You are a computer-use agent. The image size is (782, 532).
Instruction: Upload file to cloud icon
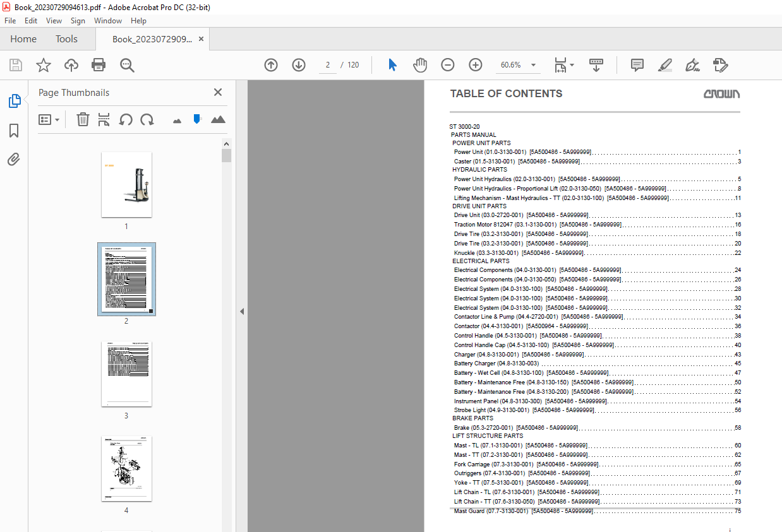click(x=71, y=65)
